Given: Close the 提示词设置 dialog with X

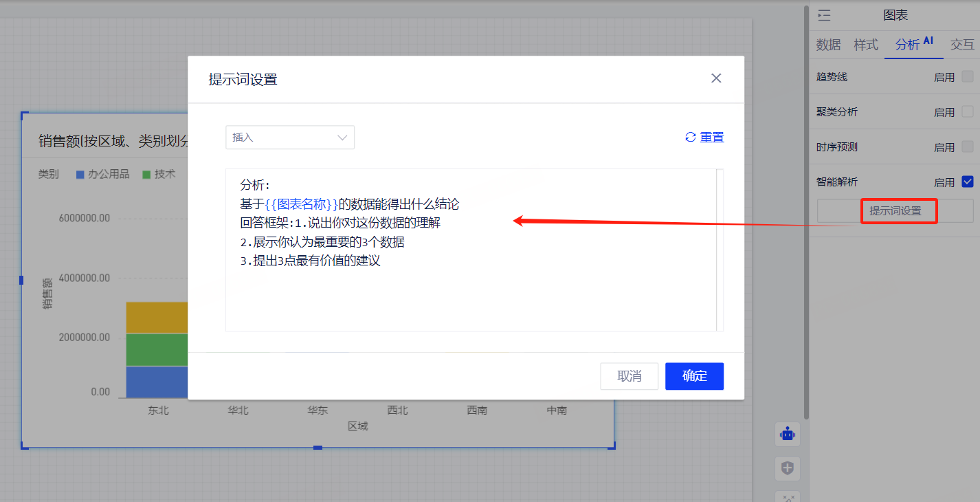Looking at the screenshot, I should pyautogui.click(x=716, y=78).
